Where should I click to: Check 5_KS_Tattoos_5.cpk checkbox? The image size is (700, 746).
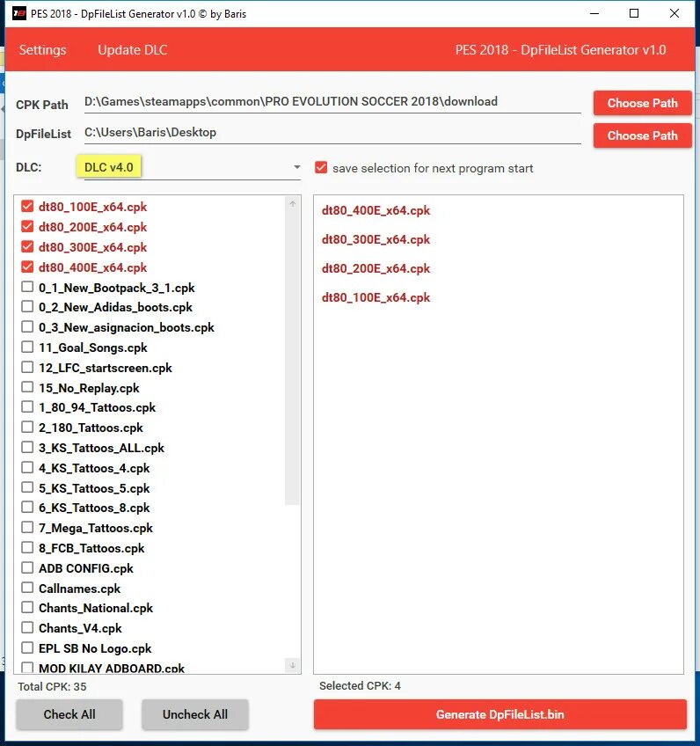point(27,487)
